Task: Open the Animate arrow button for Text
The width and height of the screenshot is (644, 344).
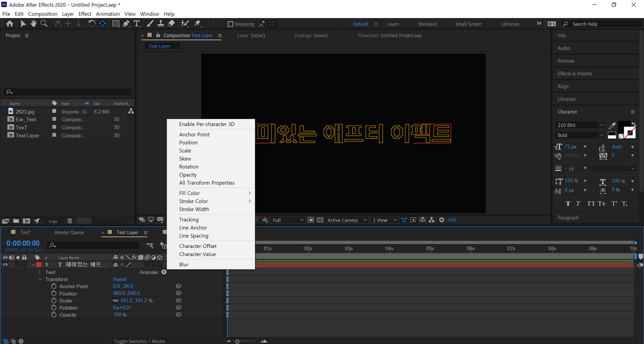Action: point(164,272)
